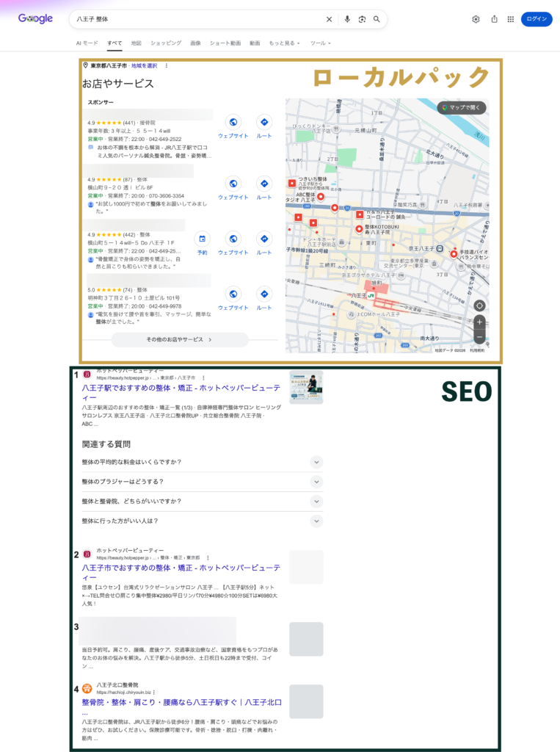Open 八王子駅でおすすめの整体・矯正 result link
This screenshot has width=560, height=752.
[x=181, y=393]
